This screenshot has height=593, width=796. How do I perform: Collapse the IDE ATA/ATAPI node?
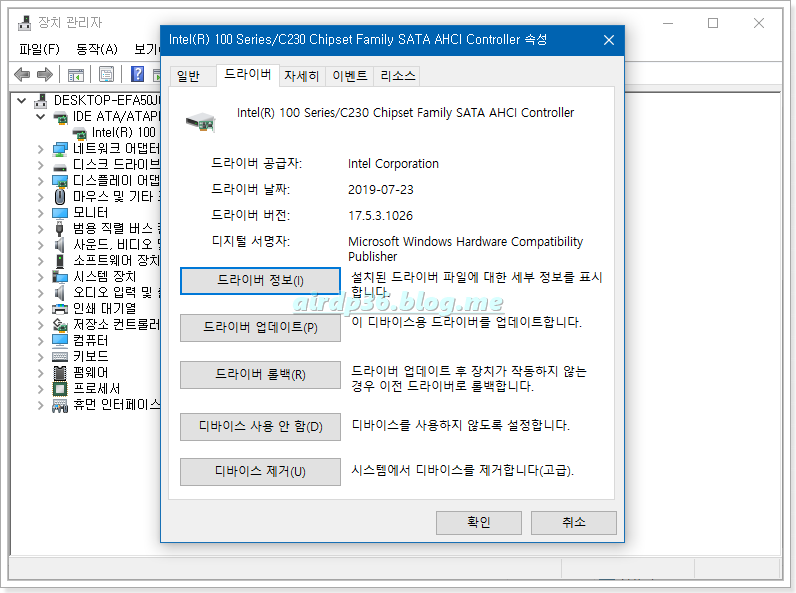point(41,117)
